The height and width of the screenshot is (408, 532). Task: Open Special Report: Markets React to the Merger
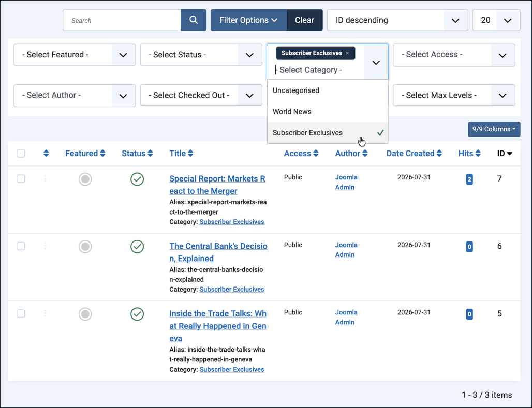(217, 185)
